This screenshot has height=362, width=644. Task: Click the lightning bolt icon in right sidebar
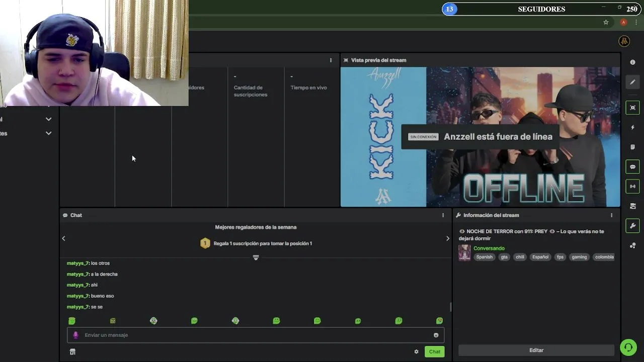click(632, 127)
